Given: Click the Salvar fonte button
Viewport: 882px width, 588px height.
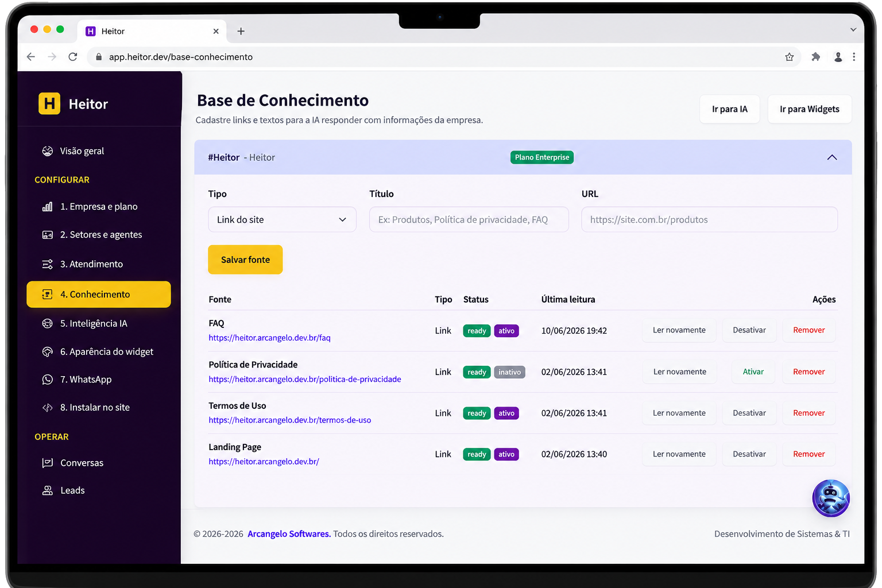Looking at the screenshot, I should pos(245,260).
